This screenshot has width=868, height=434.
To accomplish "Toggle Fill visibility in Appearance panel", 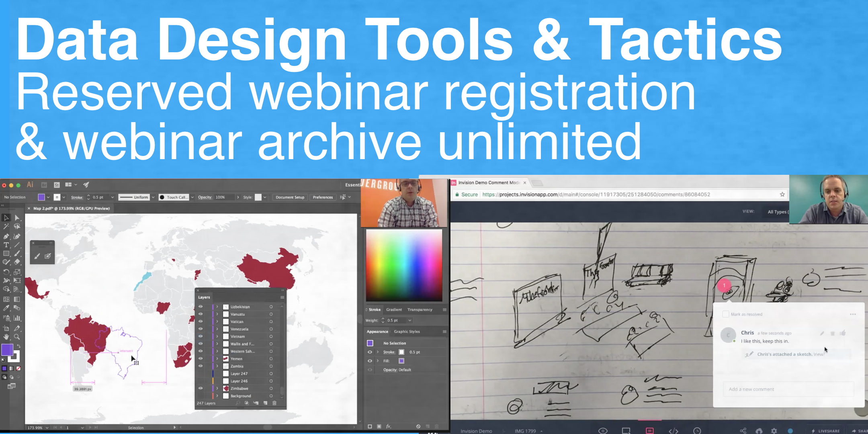I will click(x=370, y=361).
